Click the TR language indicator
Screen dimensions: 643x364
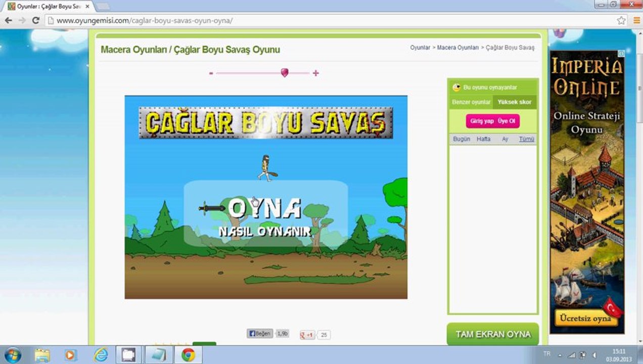pos(547,354)
